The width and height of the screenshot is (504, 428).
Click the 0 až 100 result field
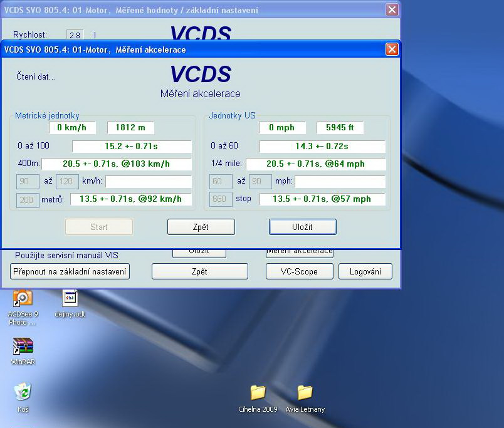click(132, 147)
